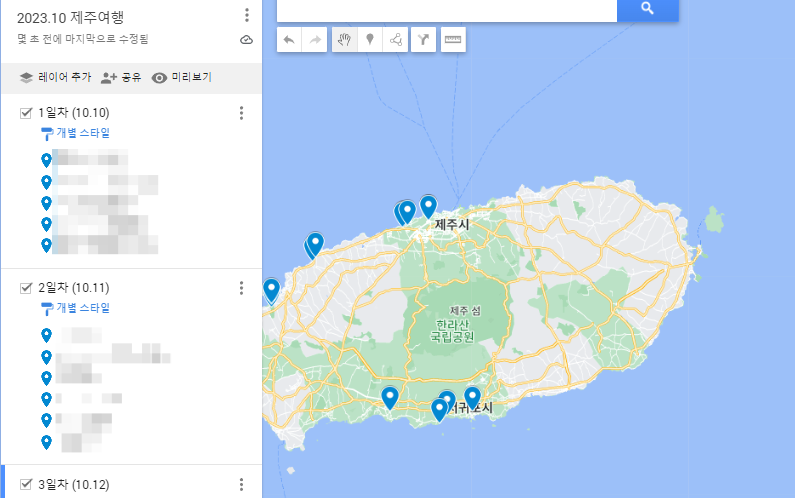Select the add marker tool

pyautogui.click(x=370, y=40)
